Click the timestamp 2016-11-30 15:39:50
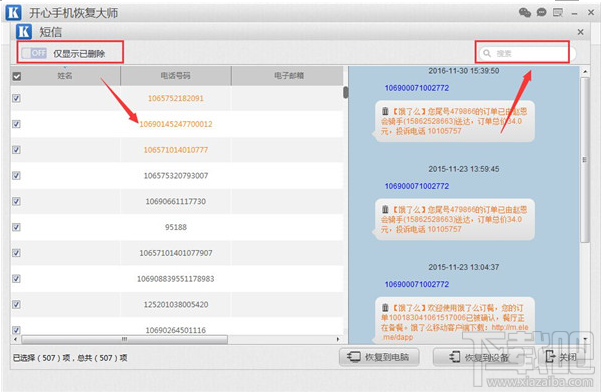This screenshot has width=602, height=392. pyautogui.click(x=464, y=71)
